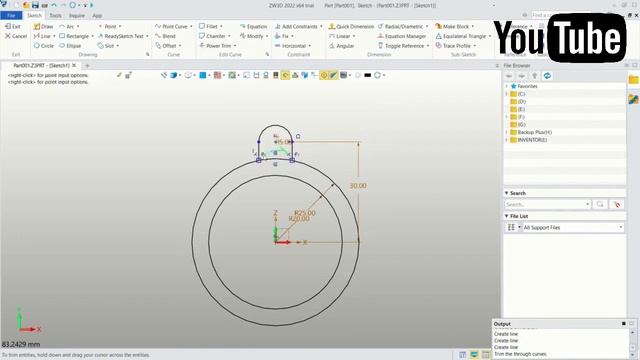The height and width of the screenshot is (360, 640).
Task: Open the File menu
Action: click(x=11, y=16)
